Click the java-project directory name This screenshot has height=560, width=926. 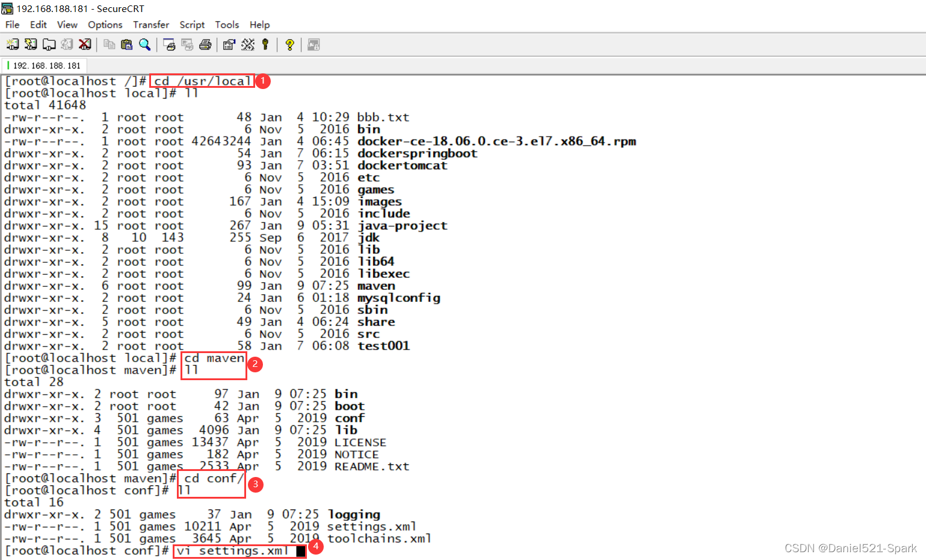coord(403,226)
